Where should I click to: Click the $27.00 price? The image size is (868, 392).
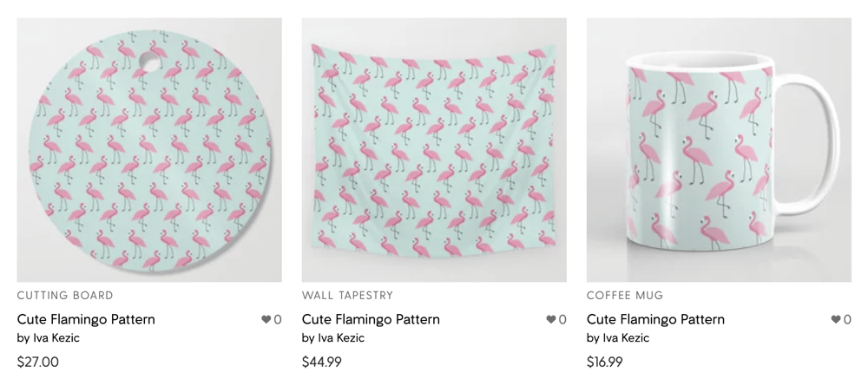[x=37, y=363]
